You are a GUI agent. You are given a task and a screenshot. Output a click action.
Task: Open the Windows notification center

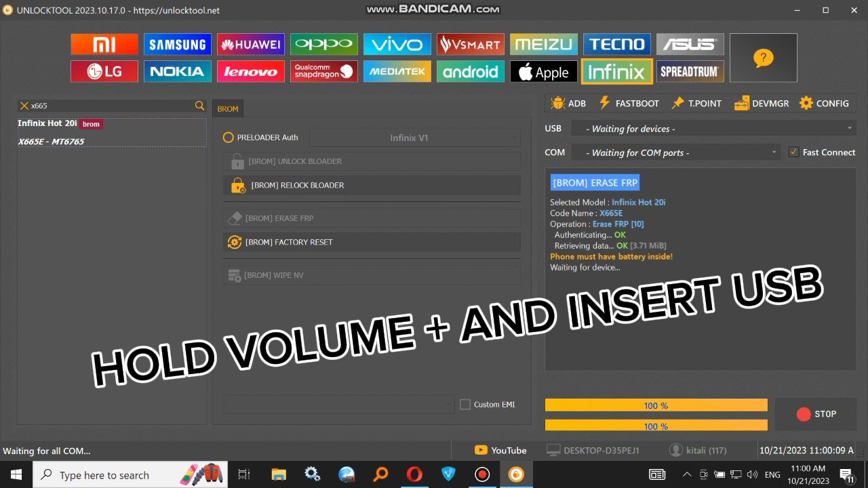846,474
